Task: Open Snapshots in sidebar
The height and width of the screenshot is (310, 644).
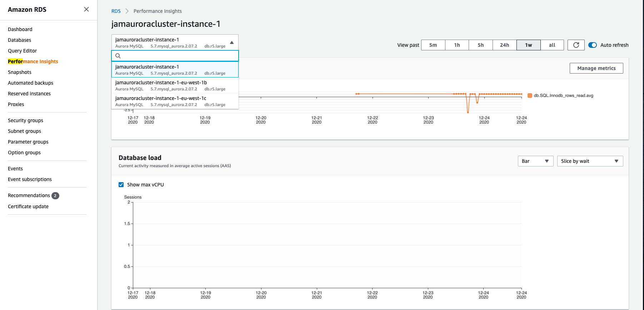Action: (20, 72)
